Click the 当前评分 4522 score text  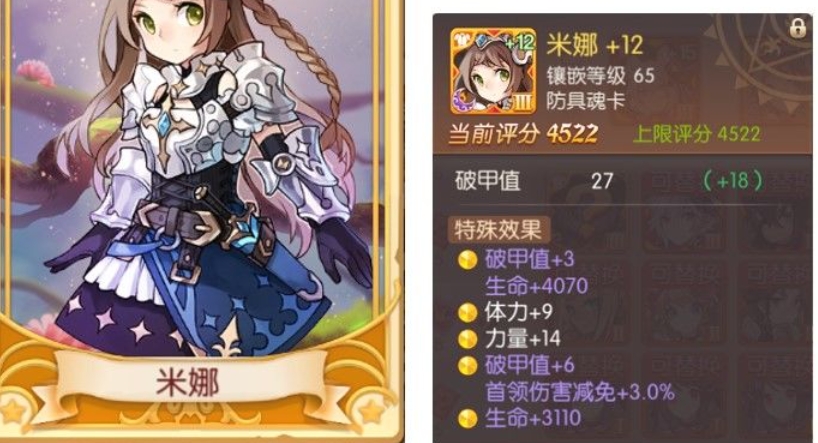(x=523, y=134)
